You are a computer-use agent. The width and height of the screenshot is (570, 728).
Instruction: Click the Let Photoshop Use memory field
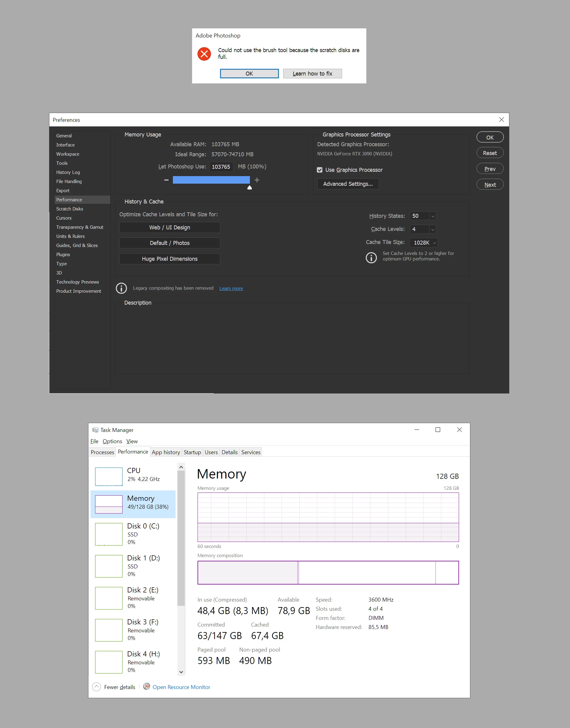[221, 166]
